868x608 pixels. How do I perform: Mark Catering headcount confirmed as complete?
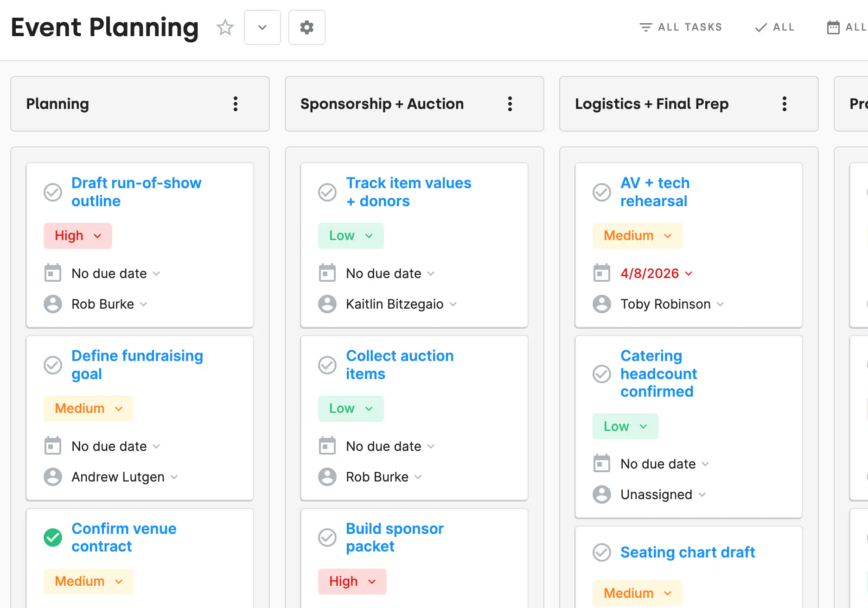point(602,374)
